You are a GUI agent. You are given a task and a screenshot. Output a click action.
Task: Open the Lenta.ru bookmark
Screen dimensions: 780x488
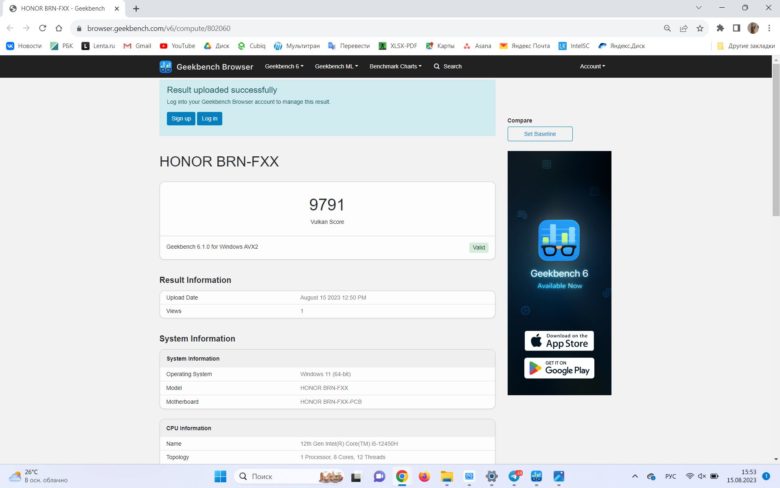tap(98, 46)
